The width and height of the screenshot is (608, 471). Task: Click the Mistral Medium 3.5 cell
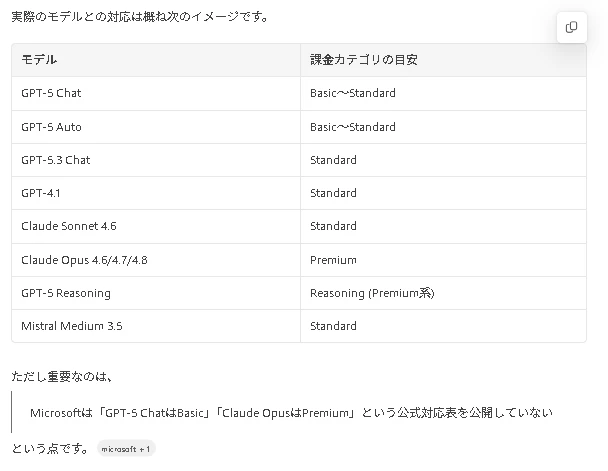click(x=156, y=326)
